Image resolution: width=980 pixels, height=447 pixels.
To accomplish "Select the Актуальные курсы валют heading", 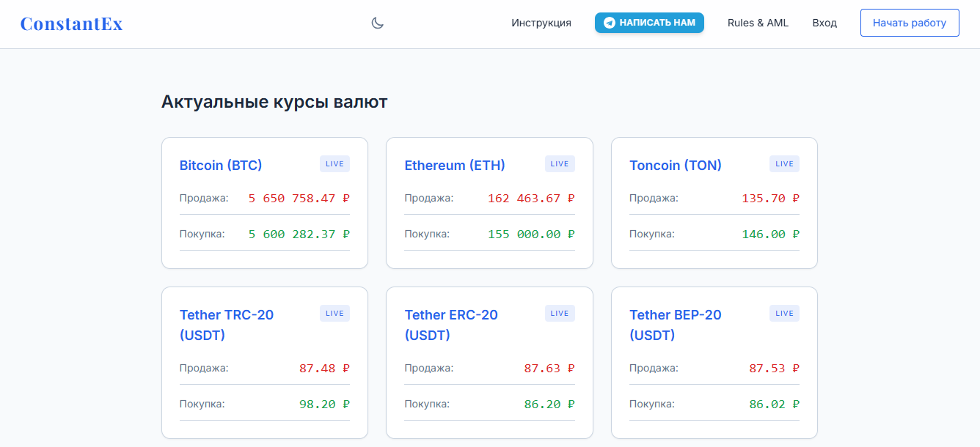I will [274, 102].
